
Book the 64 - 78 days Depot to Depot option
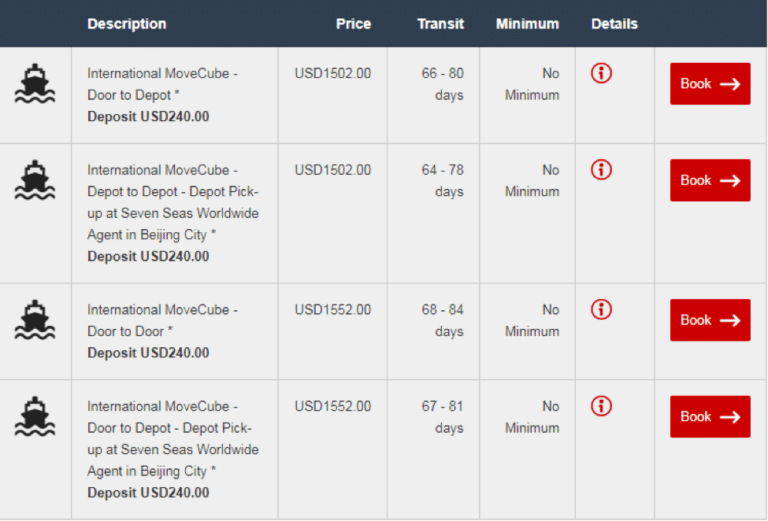[710, 181]
